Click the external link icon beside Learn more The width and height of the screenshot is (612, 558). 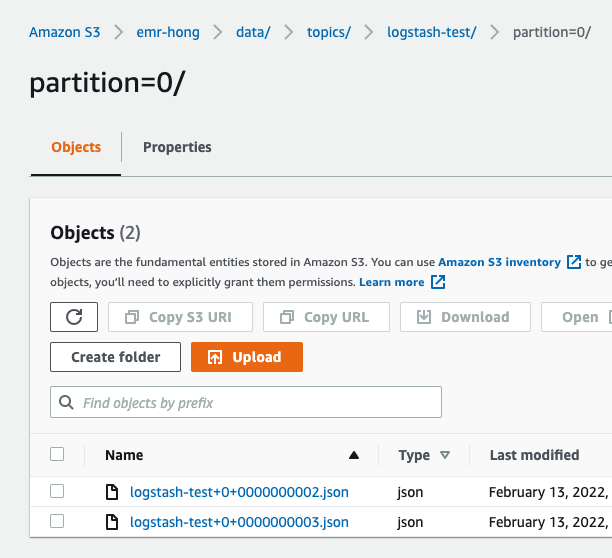click(x=438, y=282)
